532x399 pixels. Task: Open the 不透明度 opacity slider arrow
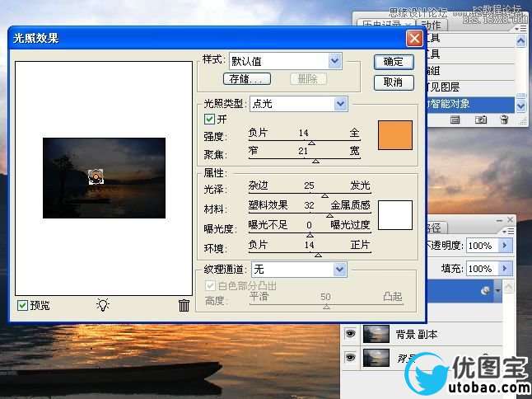coord(505,245)
